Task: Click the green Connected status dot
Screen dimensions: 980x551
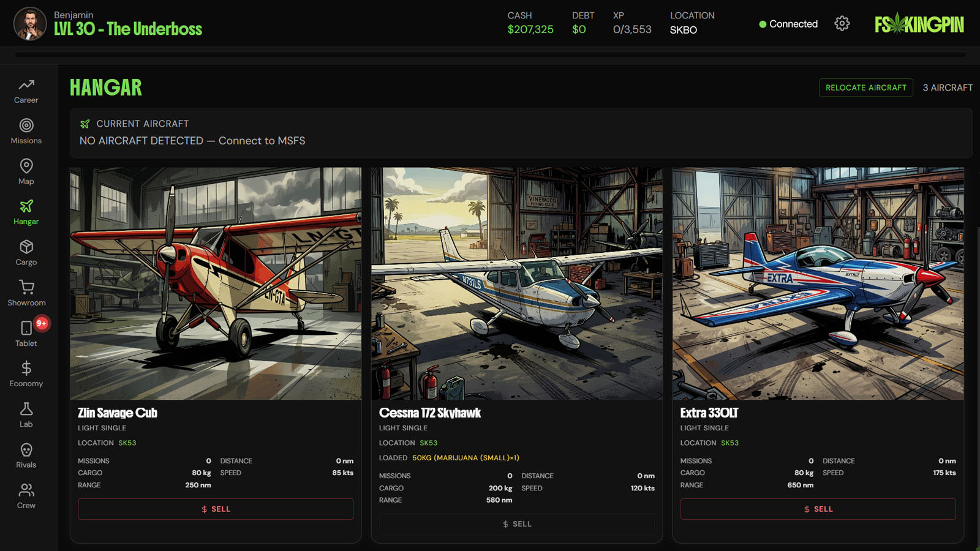Action: (x=763, y=24)
